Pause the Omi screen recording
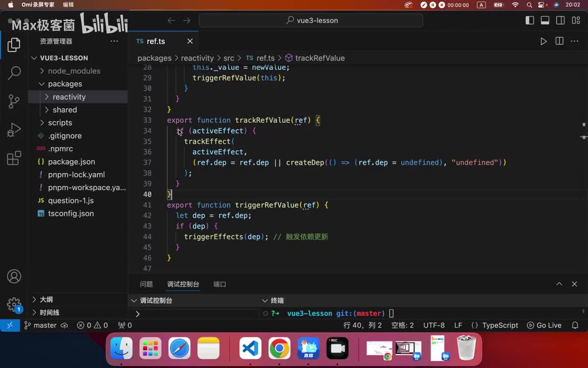 click(x=433, y=5)
